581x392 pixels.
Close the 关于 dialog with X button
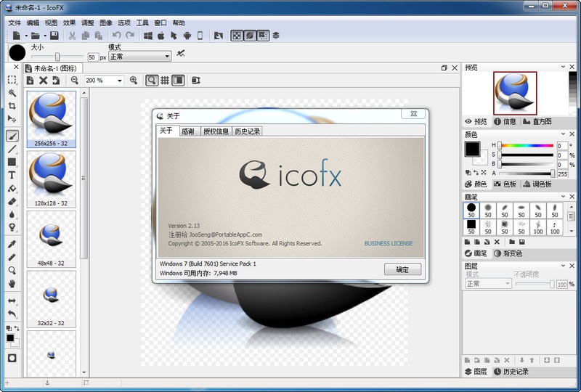click(x=413, y=114)
